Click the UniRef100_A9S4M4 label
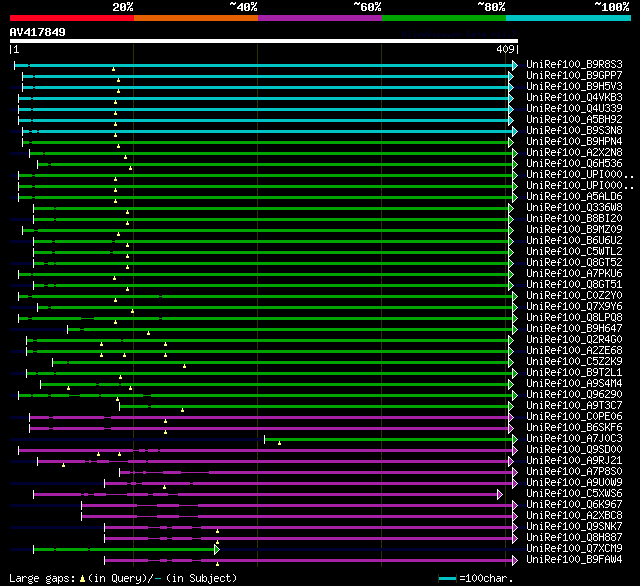 click(574, 384)
